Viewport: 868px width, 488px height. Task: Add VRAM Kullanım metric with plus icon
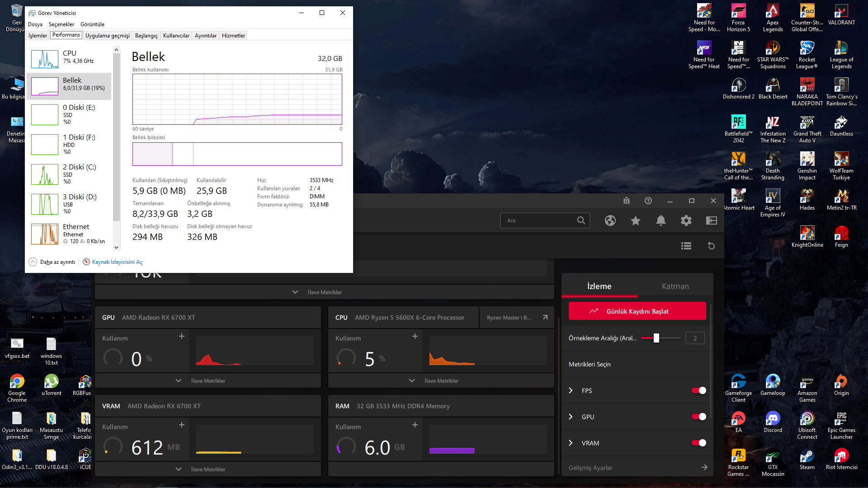coord(182,425)
